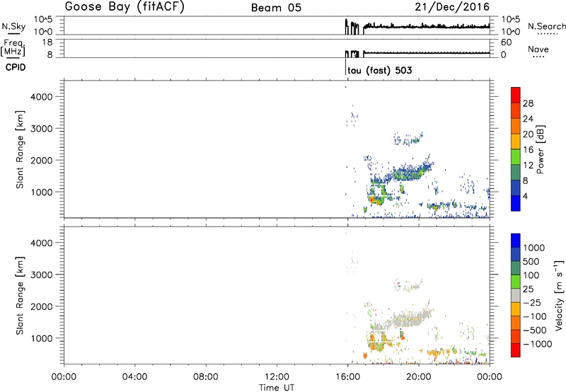
Task: Click the 'Nave' label
Action: 538,49
